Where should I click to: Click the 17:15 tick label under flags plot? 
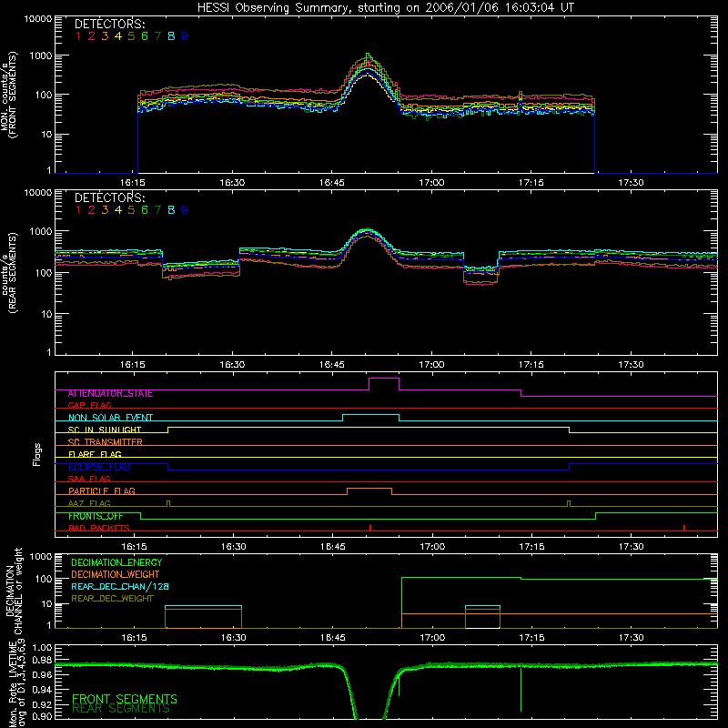[x=531, y=547]
